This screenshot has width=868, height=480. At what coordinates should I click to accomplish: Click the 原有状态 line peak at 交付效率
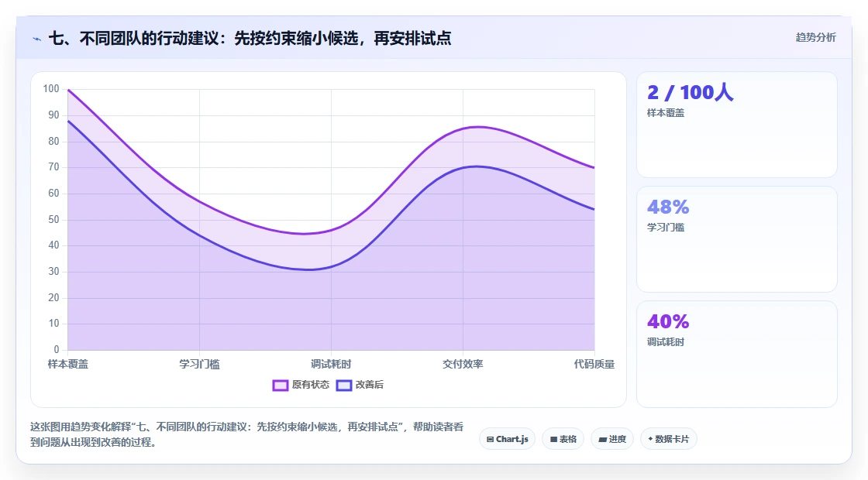477,127
